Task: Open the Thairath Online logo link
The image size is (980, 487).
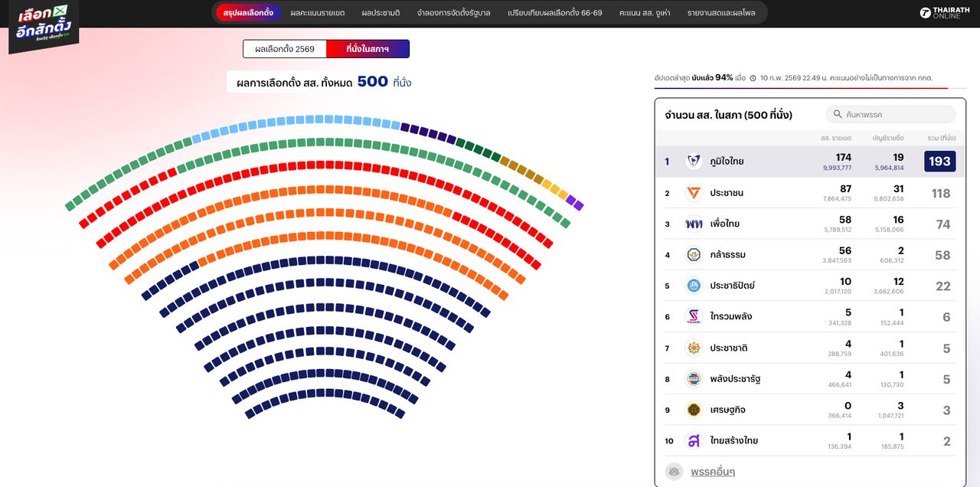Action: click(x=945, y=13)
